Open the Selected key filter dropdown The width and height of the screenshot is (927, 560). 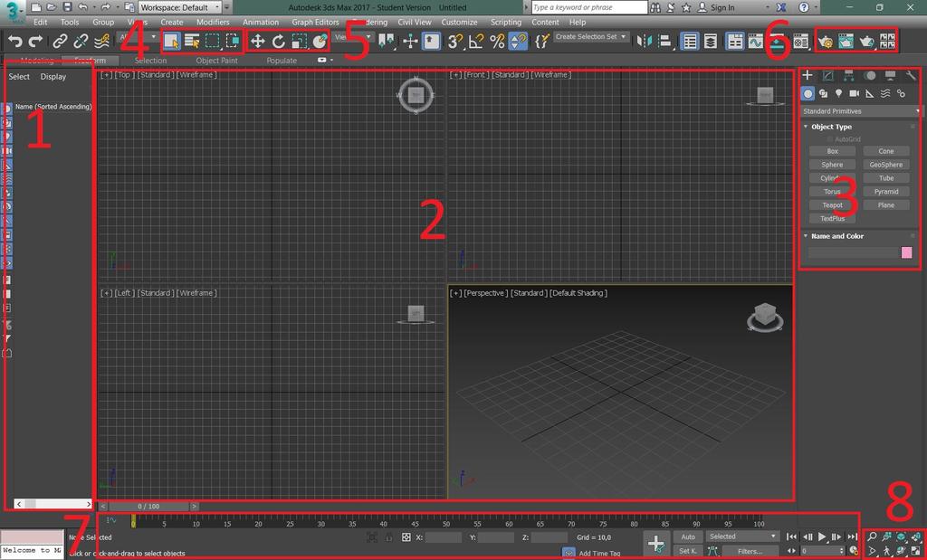pos(742,536)
